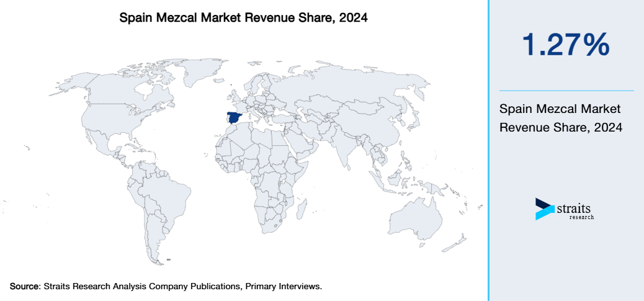Select the highlighted Spain region on the map

click(x=235, y=117)
